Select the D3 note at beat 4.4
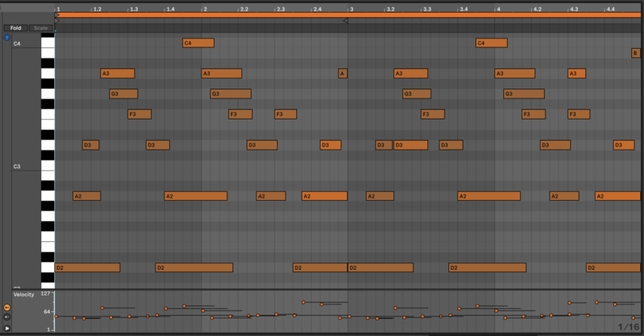 point(624,145)
